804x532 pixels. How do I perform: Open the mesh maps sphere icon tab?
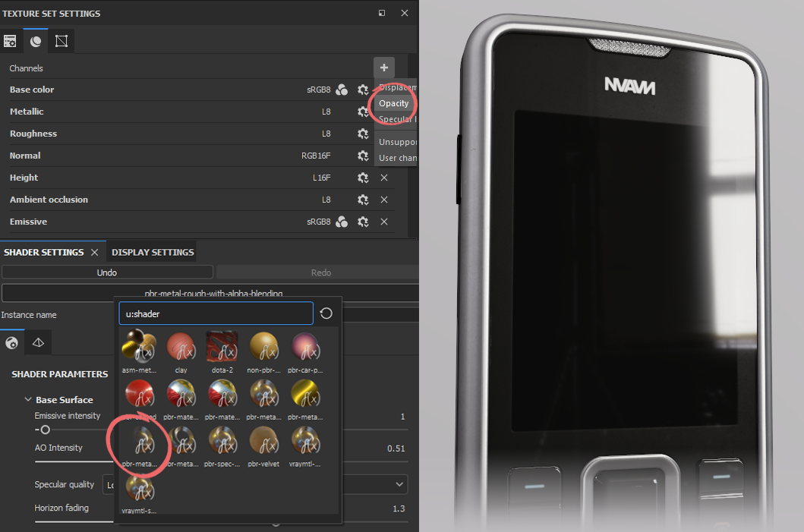tap(36, 41)
